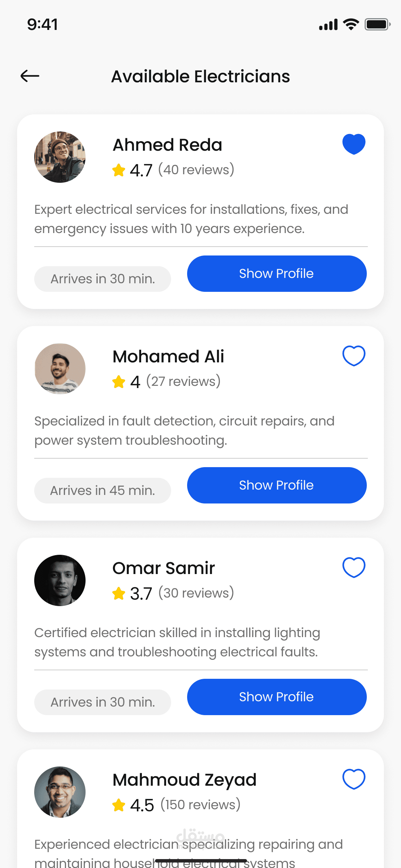Viewport: 401px width, 868px height.
Task: Open the (40 reviews) link
Action: point(196,170)
